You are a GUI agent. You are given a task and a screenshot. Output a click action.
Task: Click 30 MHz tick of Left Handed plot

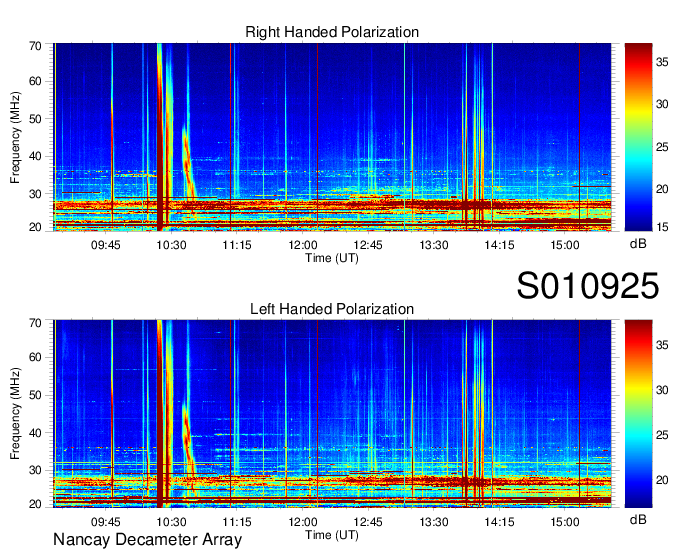pos(35,470)
